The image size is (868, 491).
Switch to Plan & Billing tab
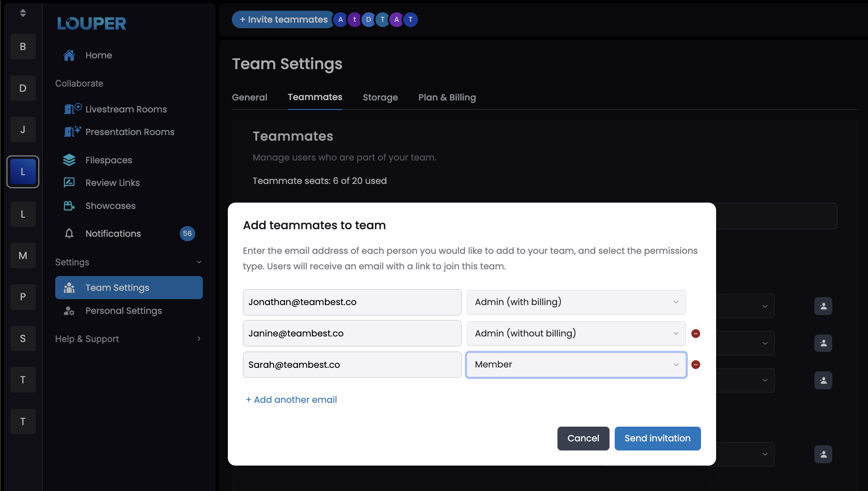coord(447,97)
